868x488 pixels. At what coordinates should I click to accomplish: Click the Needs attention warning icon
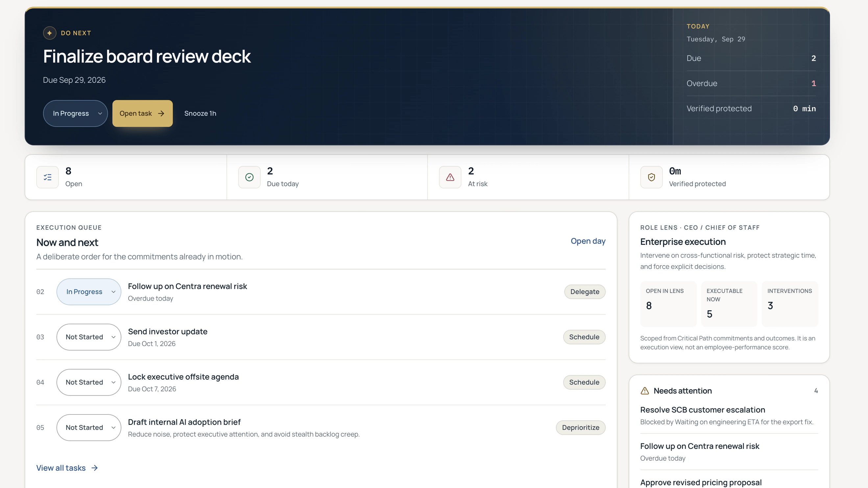coord(645,391)
